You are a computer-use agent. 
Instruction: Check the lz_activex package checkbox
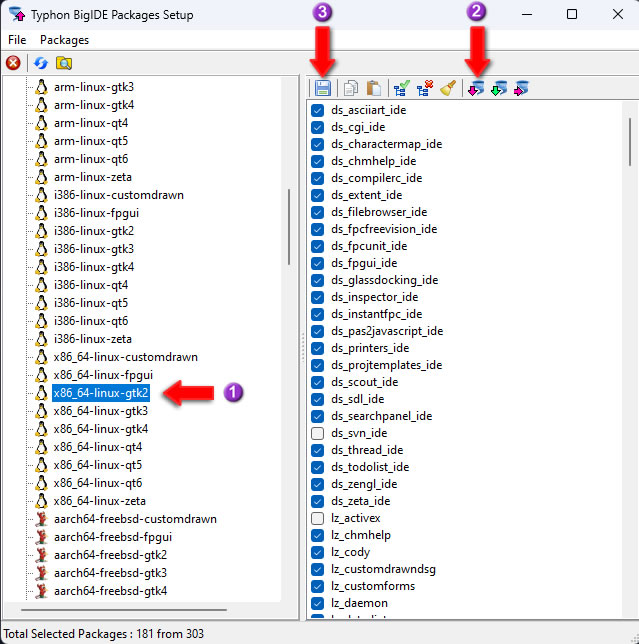coord(318,518)
